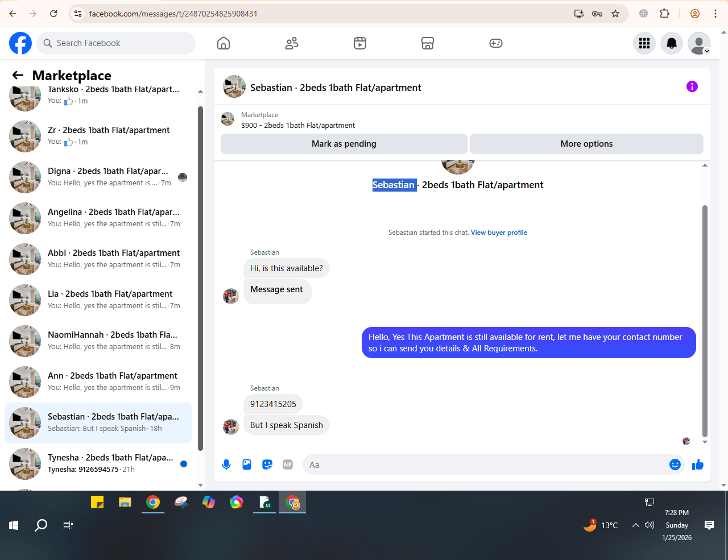The width and height of the screenshot is (728, 560).
Task: Open the Facebook menu grid icon
Action: (x=644, y=43)
